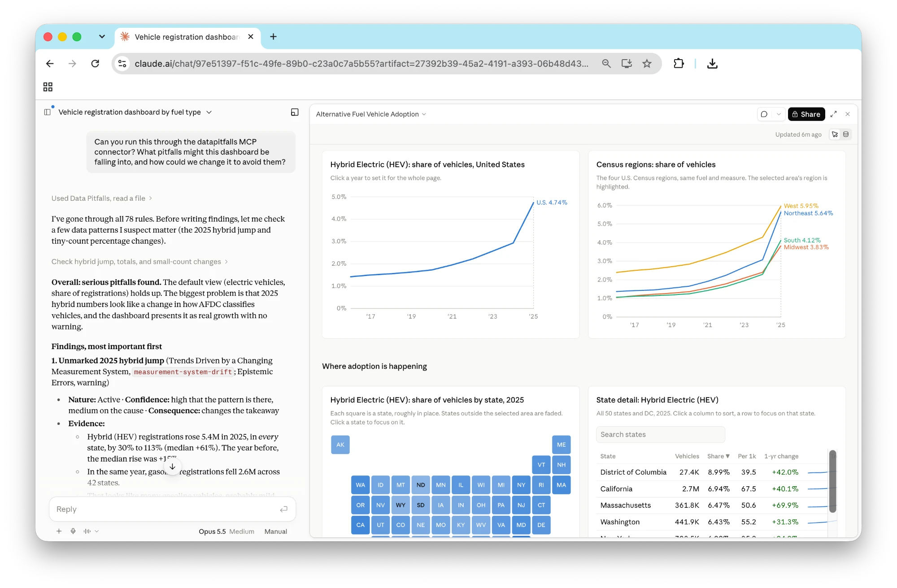Expand 'Used Data Pitfalls, read a file'
This screenshot has width=897, height=588.
click(x=101, y=198)
